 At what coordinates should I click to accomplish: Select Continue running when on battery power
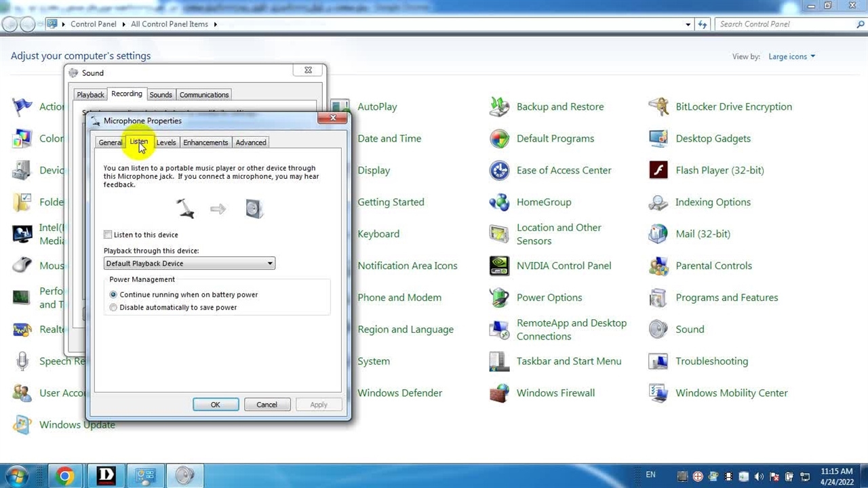coord(113,295)
